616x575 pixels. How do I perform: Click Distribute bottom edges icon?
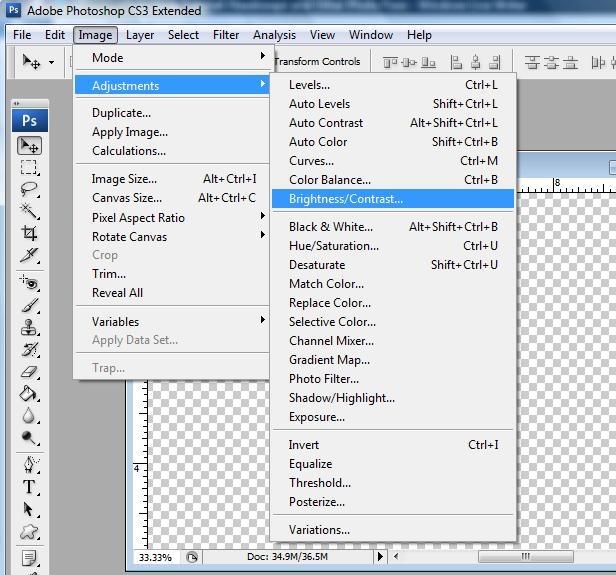click(570, 62)
